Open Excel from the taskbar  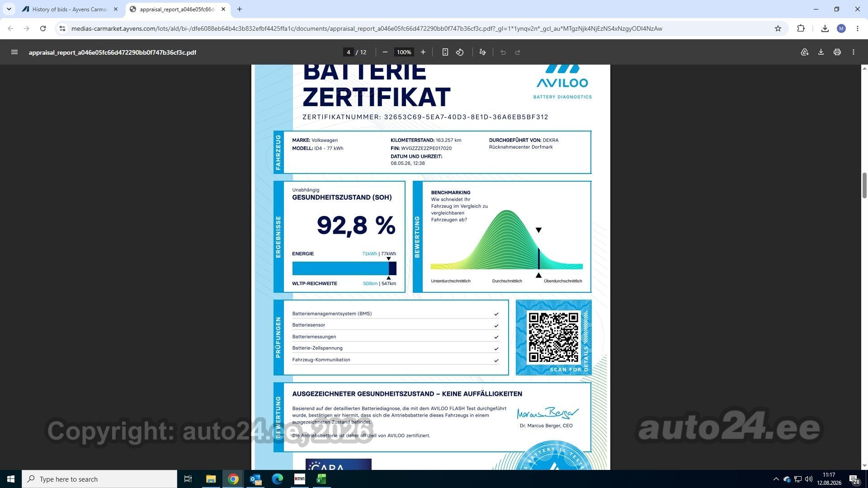321,479
